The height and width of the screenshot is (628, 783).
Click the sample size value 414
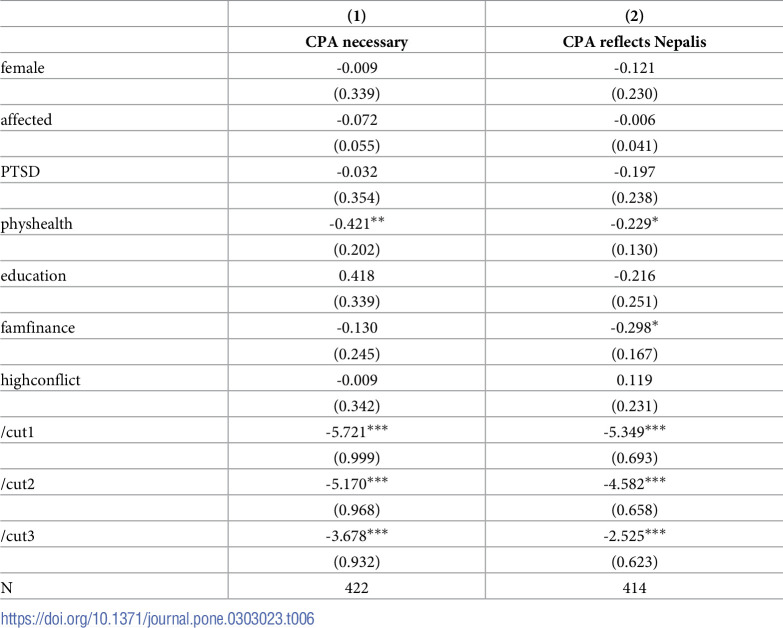coord(634,588)
